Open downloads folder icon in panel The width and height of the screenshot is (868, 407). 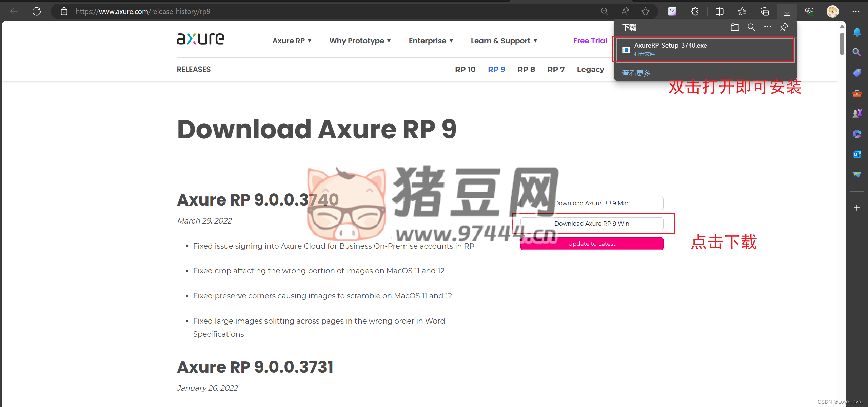click(735, 27)
